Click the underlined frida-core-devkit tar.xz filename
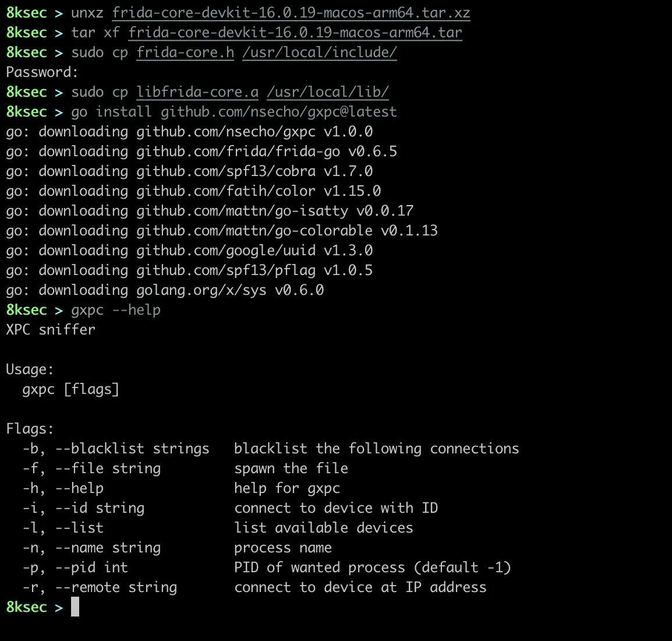The height and width of the screenshot is (641, 672). click(291, 13)
